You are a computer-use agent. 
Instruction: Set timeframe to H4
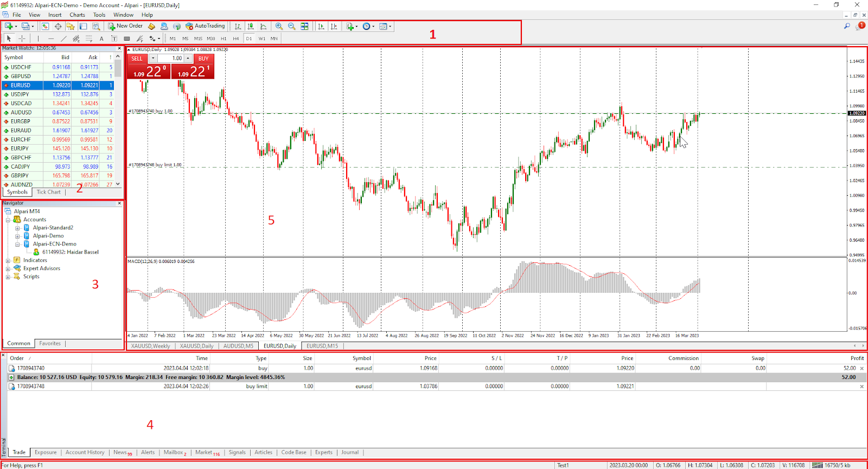[236, 38]
